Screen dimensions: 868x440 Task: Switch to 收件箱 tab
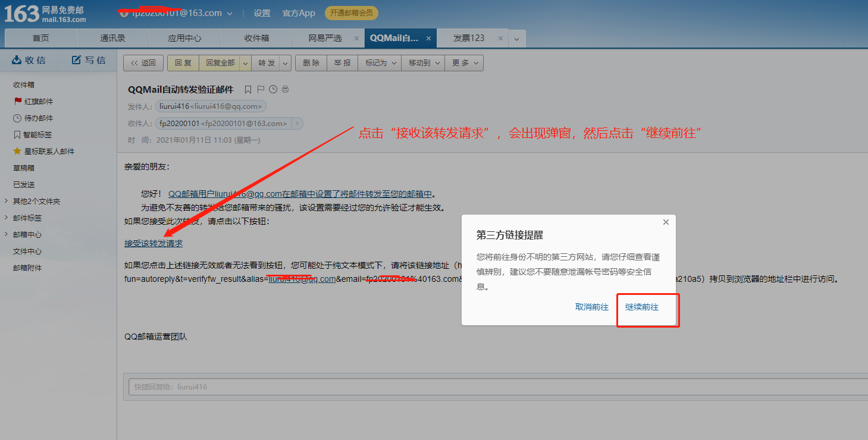(x=256, y=38)
